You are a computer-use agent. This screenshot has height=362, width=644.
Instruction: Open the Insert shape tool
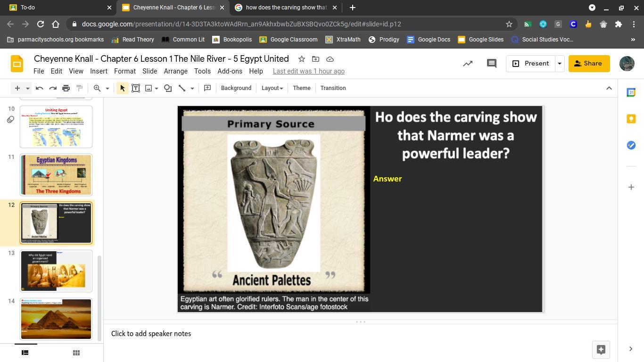[168, 88]
